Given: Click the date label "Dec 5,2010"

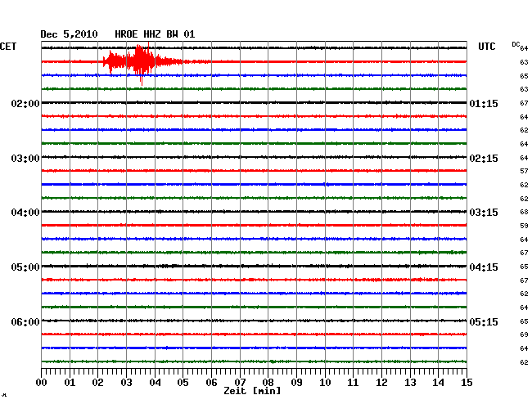Looking at the screenshot, I should [x=69, y=34].
